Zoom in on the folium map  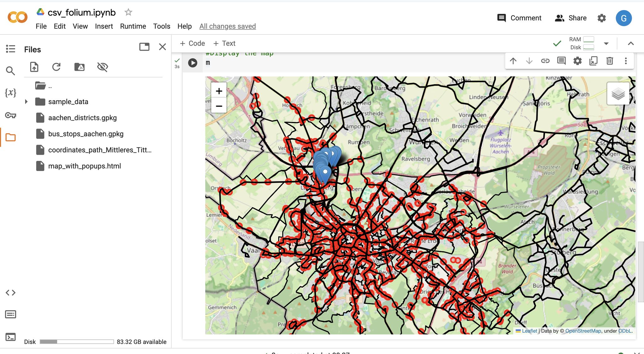pyautogui.click(x=219, y=91)
